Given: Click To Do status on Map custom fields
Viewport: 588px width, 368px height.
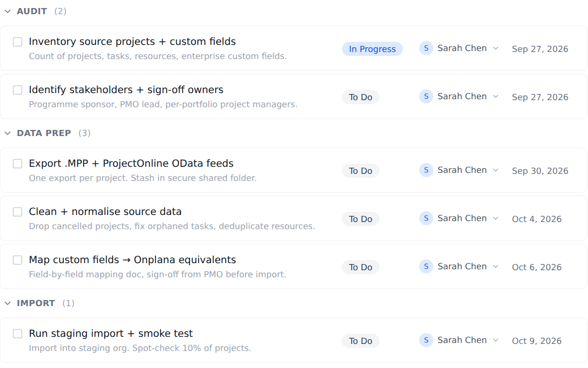Looking at the screenshot, I should (x=360, y=267).
